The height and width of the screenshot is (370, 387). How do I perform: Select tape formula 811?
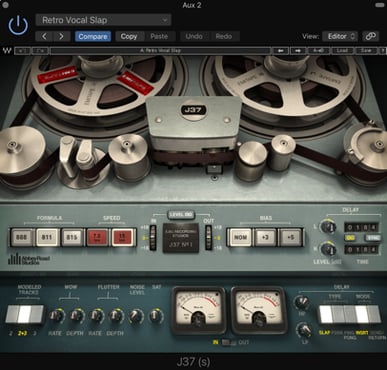pyautogui.click(x=47, y=237)
